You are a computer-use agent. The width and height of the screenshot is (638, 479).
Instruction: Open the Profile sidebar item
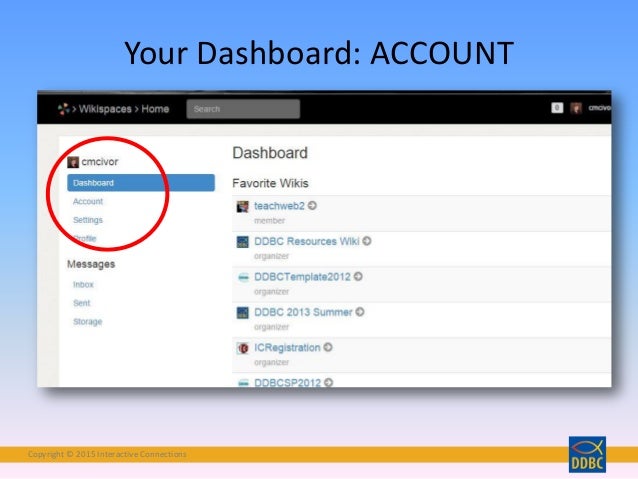pos(85,238)
